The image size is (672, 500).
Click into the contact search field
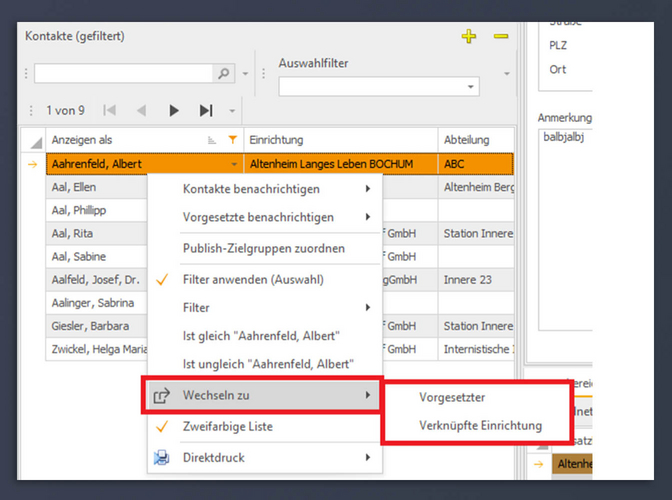coord(124,74)
